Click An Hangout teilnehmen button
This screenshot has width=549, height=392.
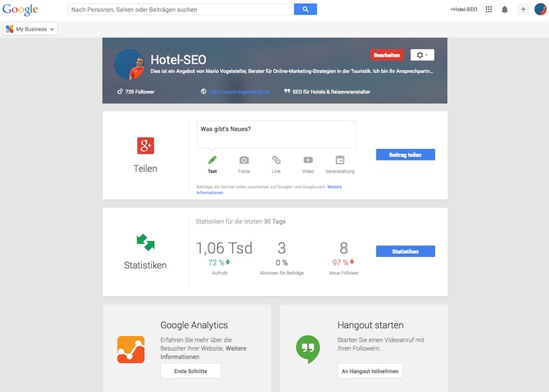point(370,371)
